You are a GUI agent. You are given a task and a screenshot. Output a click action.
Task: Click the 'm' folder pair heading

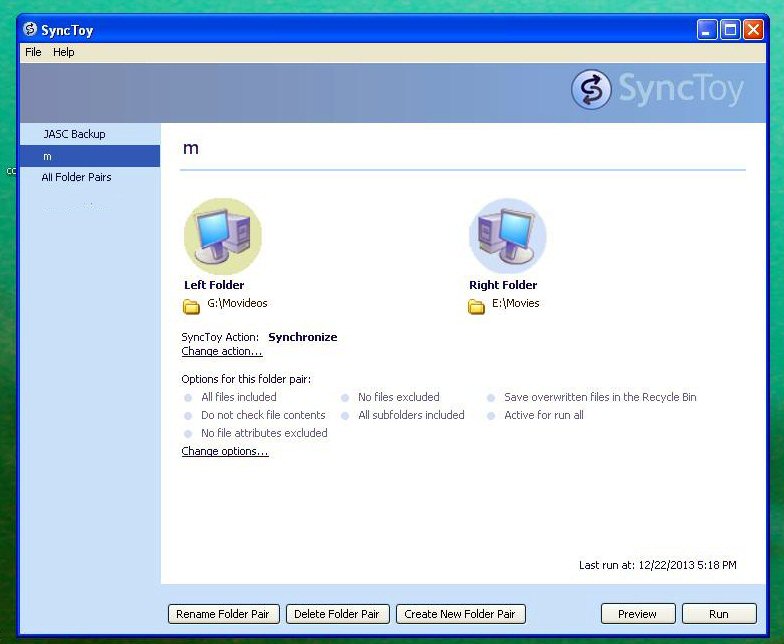point(191,148)
